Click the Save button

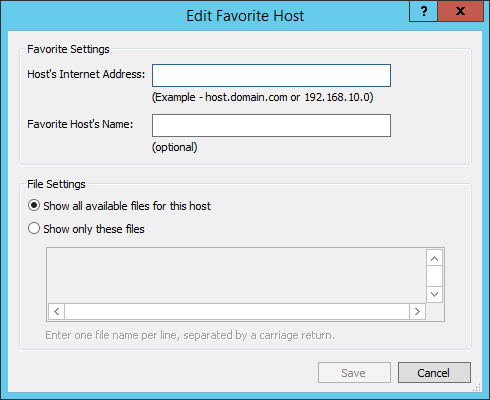354,373
